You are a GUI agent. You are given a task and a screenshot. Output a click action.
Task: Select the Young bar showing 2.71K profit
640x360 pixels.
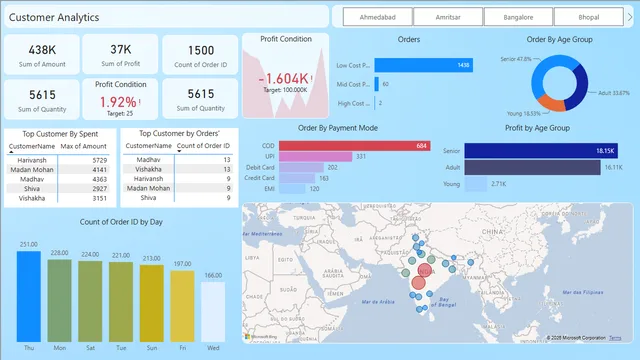(x=476, y=184)
